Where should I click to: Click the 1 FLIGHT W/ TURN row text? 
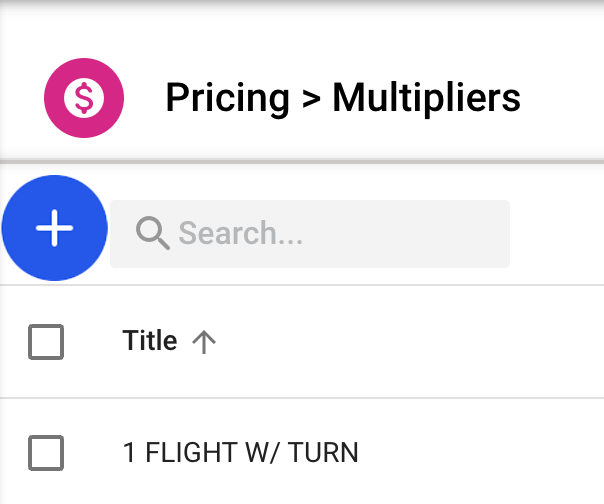[x=240, y=453]
